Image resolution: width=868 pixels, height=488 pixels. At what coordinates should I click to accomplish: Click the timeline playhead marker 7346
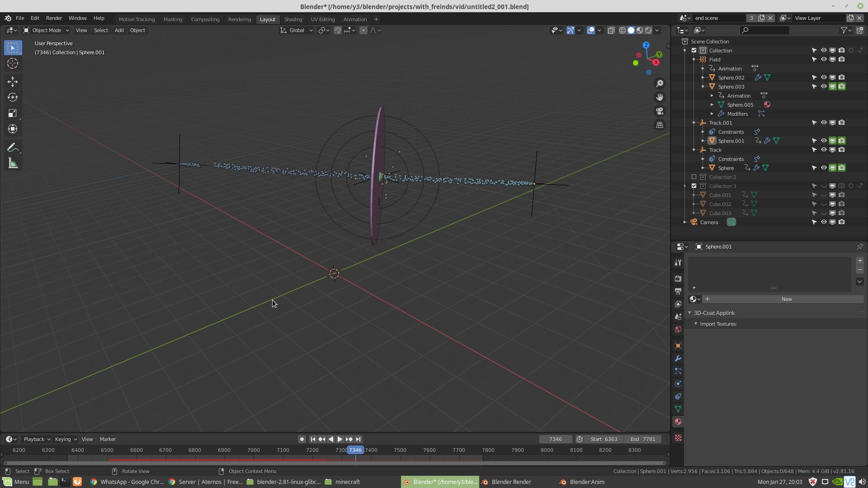355,450
